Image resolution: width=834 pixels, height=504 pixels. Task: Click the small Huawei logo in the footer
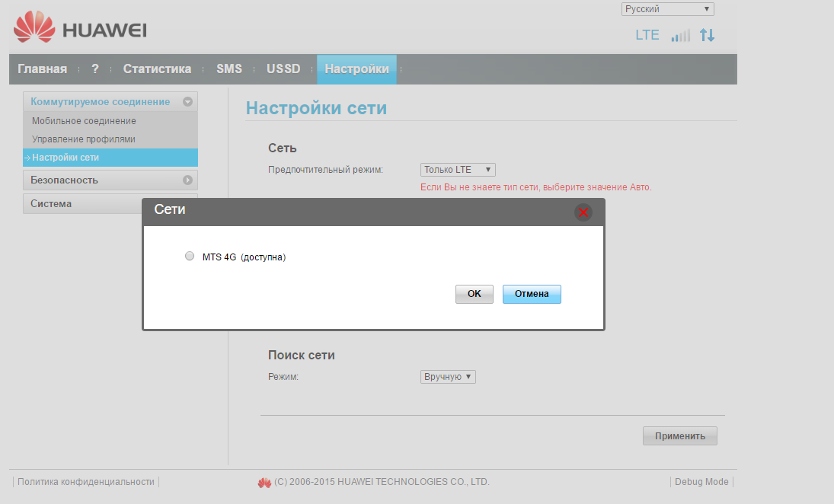tap(264, 482)
